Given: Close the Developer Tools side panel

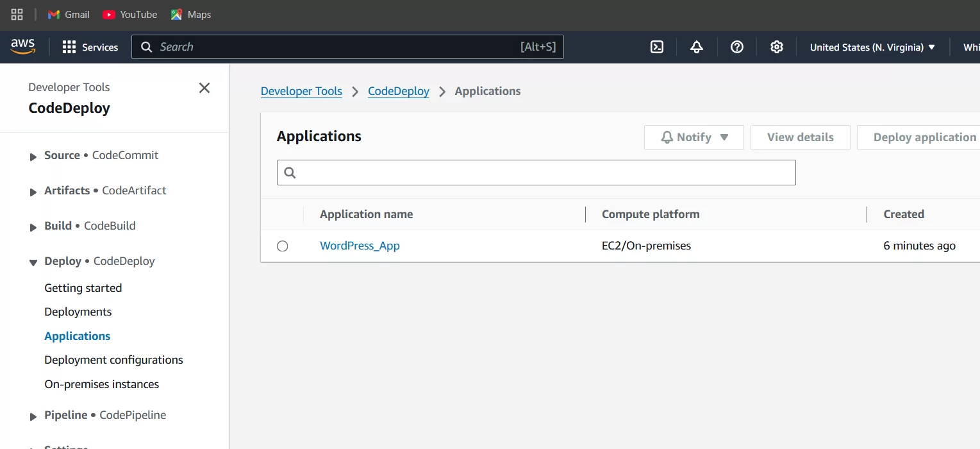Looking at the screenshot, I should (204, 88).
